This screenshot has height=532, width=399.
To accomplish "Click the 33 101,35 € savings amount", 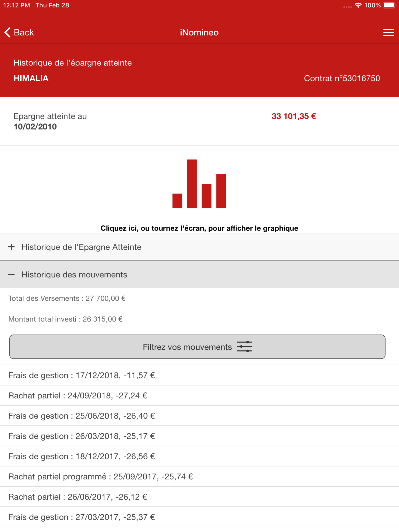I will (294, 116).
